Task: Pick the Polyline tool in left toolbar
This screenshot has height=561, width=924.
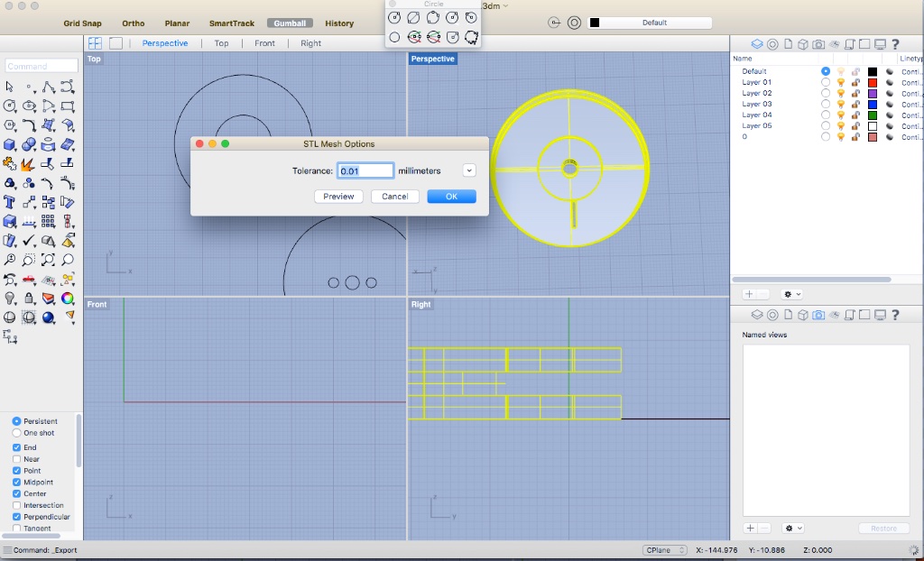Action: [x=49, y=87]
